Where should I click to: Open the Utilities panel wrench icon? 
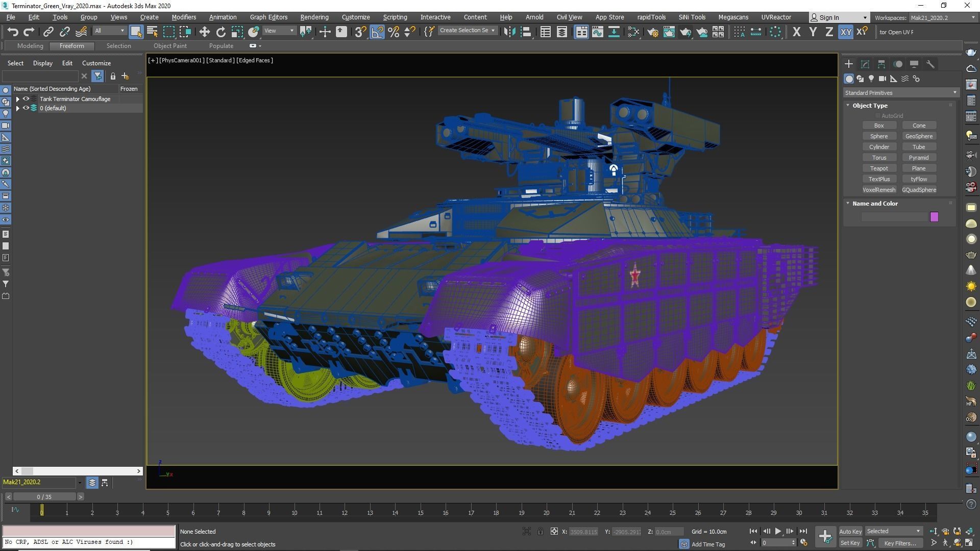tap(930, 64)
